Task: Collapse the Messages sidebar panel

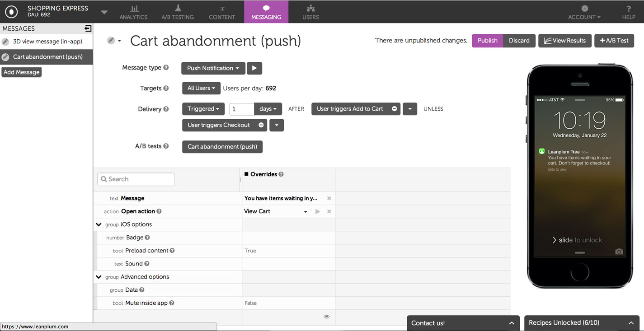Action: click(x=88, y=28)
